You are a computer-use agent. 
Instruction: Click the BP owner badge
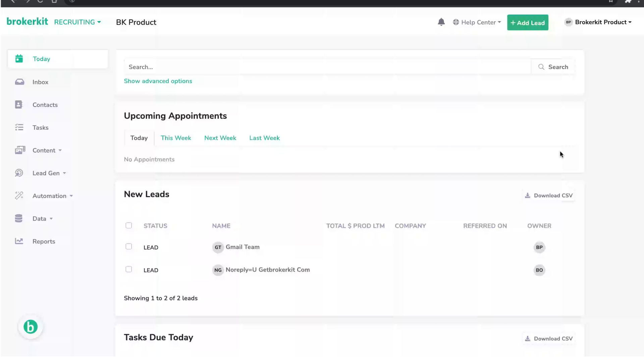[539, 247]
